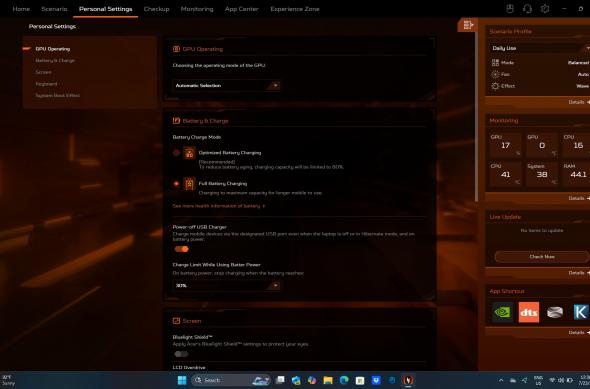The width and height of the screenshot is (590, 389).
Task: Toggle the Bluelight Shield switch
Action: pyautogui.click(x=181, y=354)
